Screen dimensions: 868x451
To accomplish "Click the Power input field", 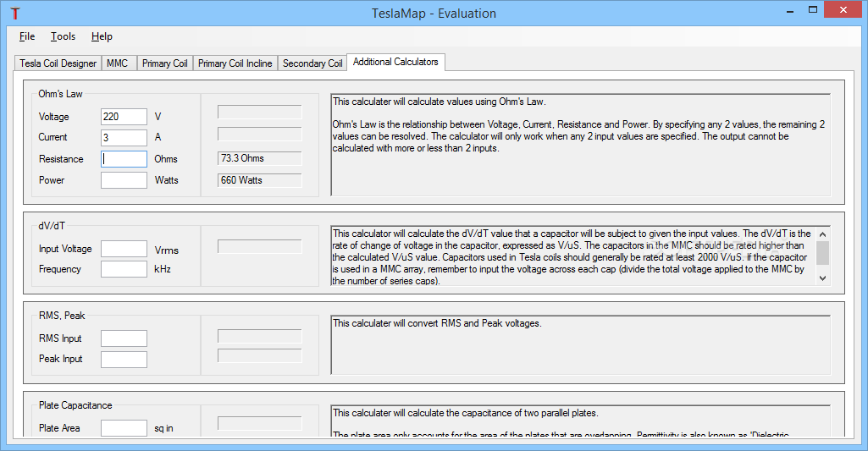I will point(124,180).
